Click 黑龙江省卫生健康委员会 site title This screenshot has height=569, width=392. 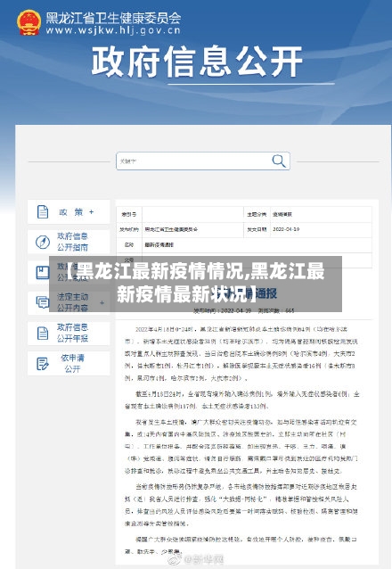point(113,18)
